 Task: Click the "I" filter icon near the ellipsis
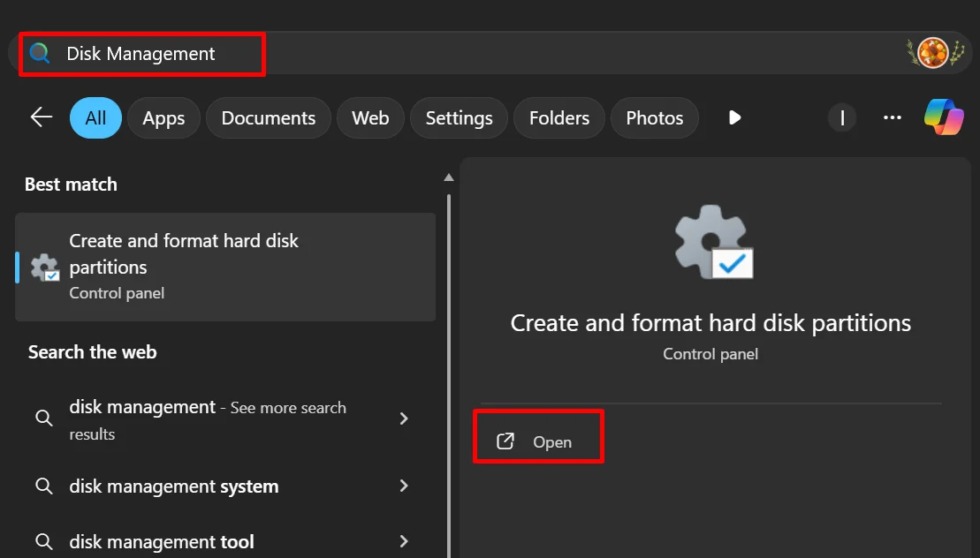[841, 117]
